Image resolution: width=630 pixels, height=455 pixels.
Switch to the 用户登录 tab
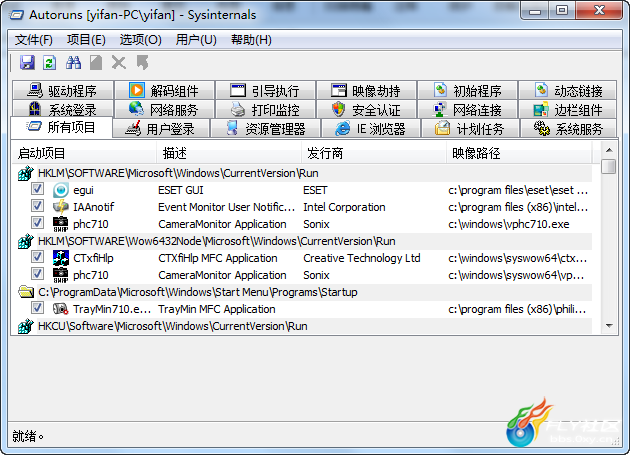click(161, 129)
